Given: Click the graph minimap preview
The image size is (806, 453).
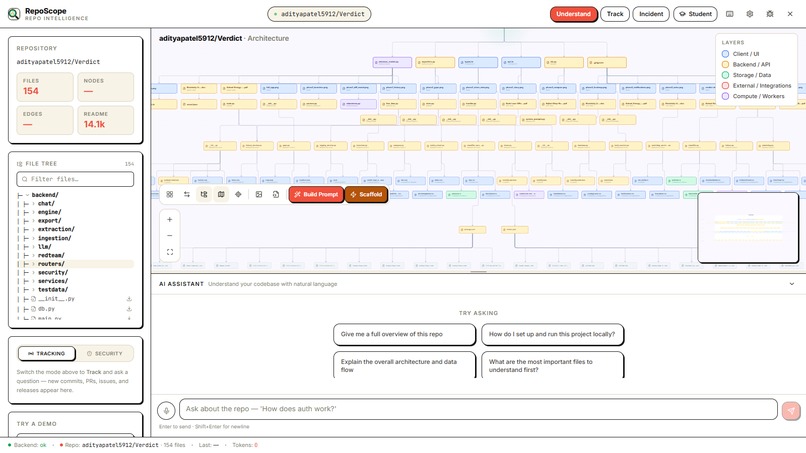Looking at the screenshot, I should (x=748, y=228).
